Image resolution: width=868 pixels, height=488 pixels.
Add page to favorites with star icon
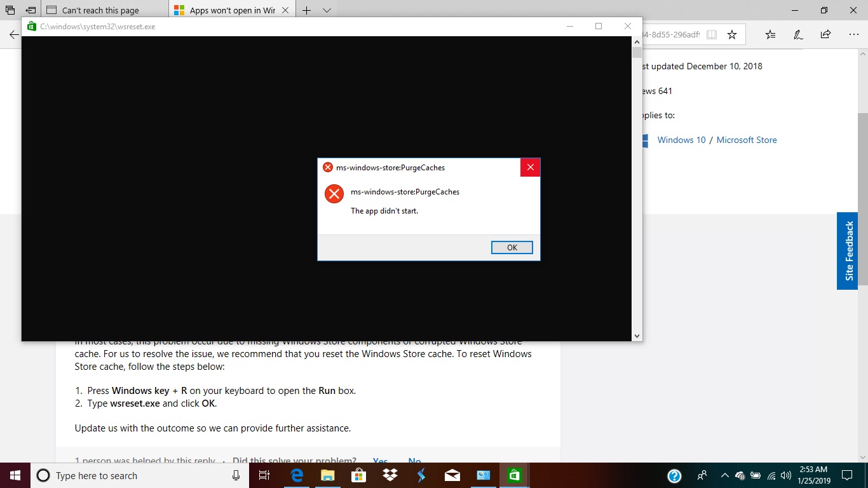[x=732, y=34]
